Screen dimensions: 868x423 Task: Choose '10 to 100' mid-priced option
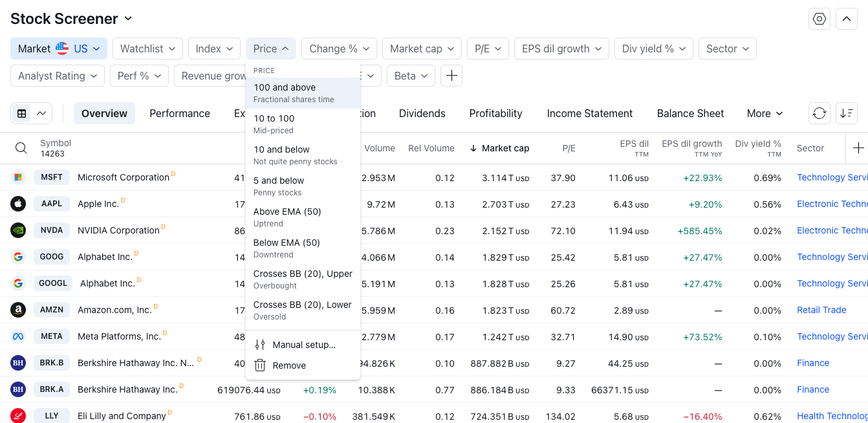tap(303, 124)
